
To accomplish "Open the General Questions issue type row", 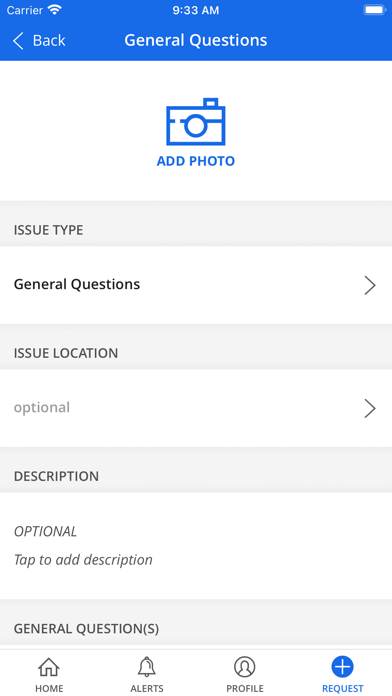I will (x=196, y=285).
